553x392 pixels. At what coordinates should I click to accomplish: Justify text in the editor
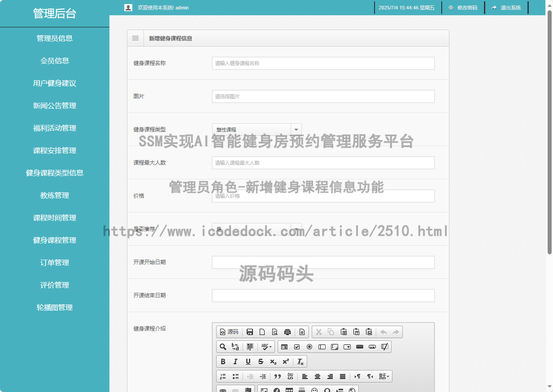pos(343,376)
